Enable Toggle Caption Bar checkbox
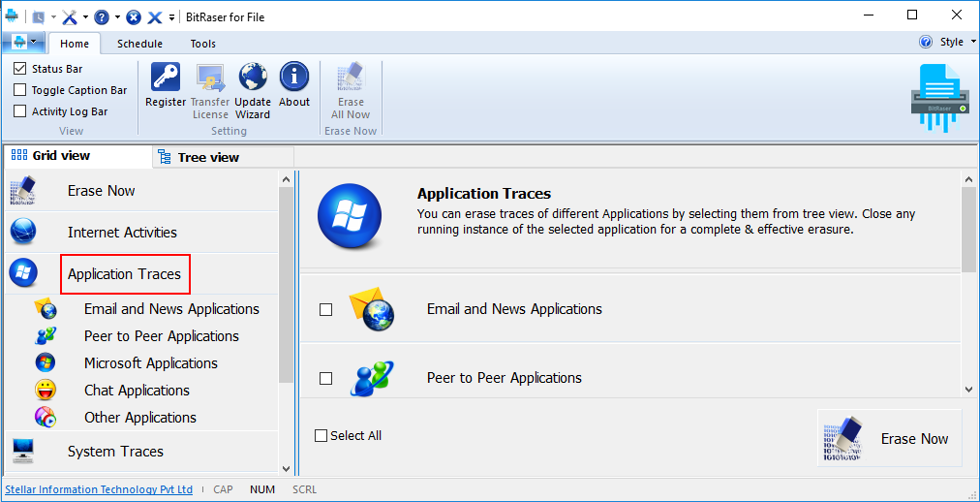 [20, 90]
